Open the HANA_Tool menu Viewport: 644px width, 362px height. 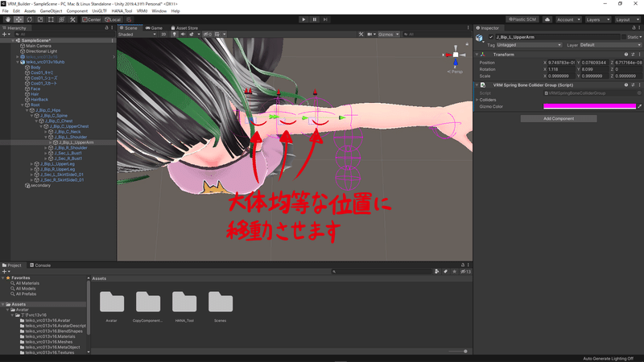point(122,11)
